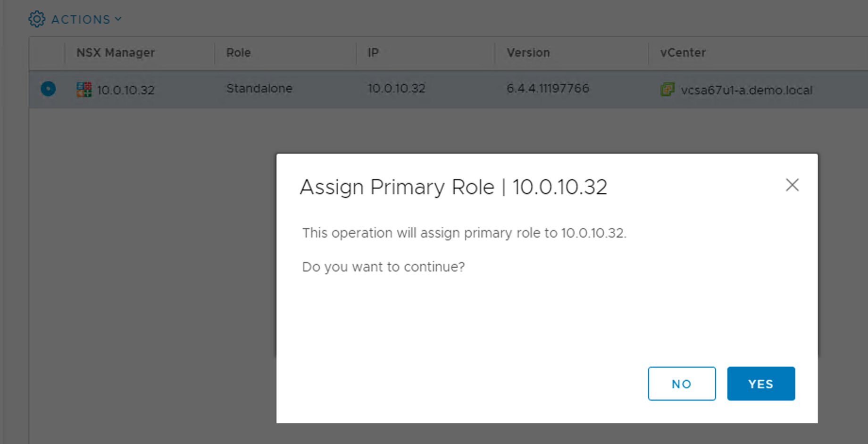Click the version 6.4.4.11197766 cell
The image size is (868, 444).
[547, 89]
